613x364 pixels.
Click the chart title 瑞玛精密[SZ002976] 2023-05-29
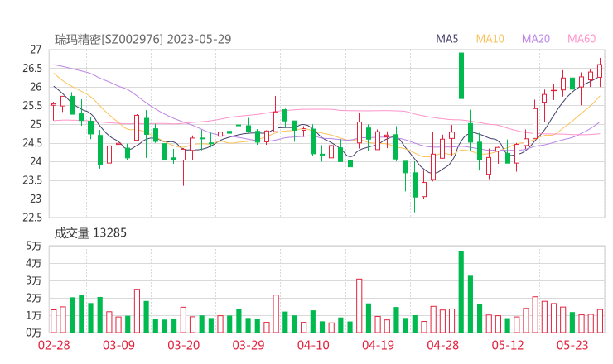143,39
